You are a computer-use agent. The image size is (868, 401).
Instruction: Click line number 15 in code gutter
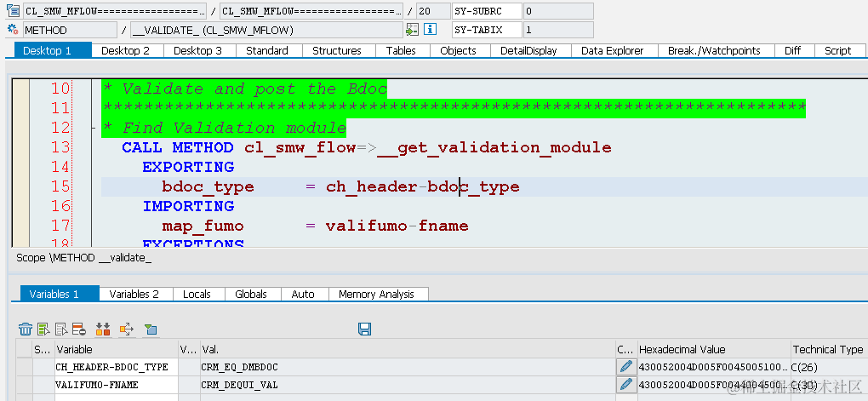tap(60, 186)
